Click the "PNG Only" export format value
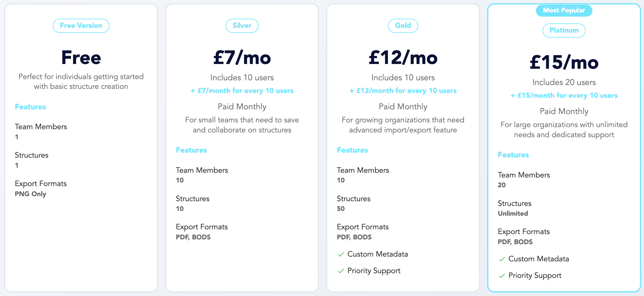Screen dimensions: 644x296 (30, 194)
